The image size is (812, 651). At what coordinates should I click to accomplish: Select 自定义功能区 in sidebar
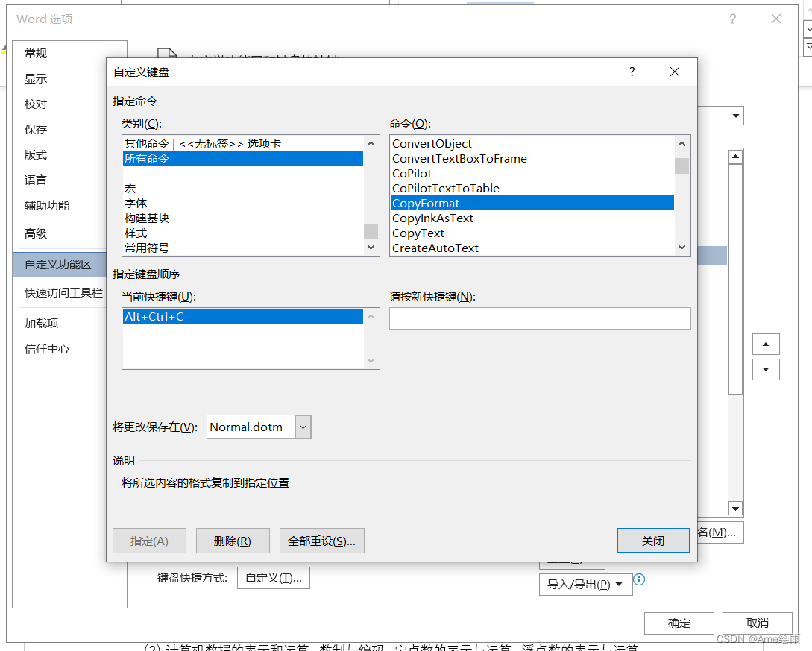58,265
